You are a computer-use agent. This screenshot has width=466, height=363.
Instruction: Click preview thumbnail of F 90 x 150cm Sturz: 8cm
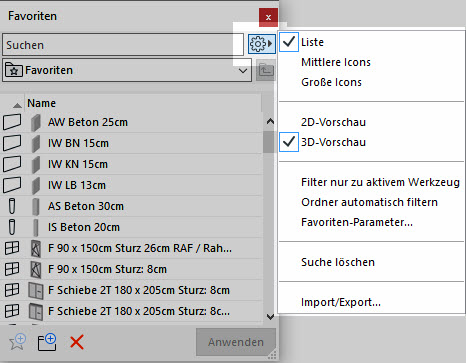(x=36, y=269)
